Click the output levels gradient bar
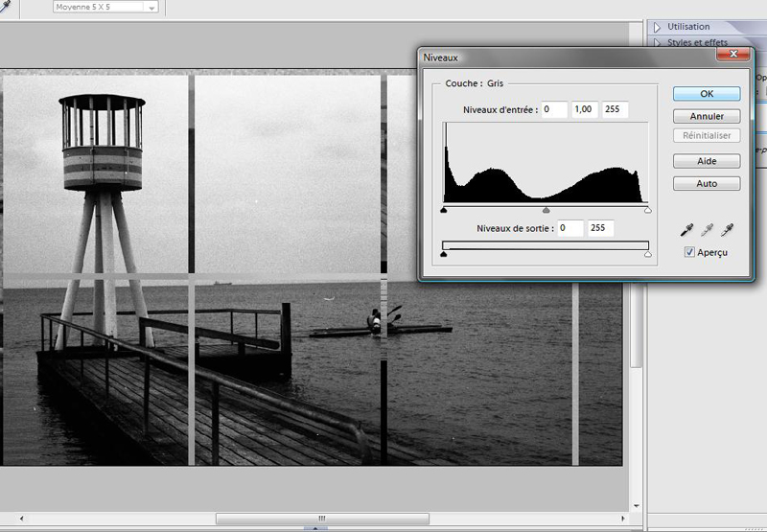 tap(546, 245)
